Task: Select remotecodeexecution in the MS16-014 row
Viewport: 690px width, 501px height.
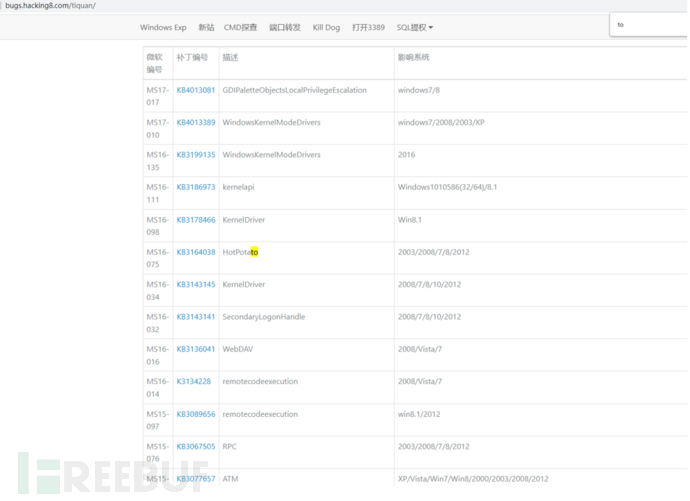Action: point(260,381)
